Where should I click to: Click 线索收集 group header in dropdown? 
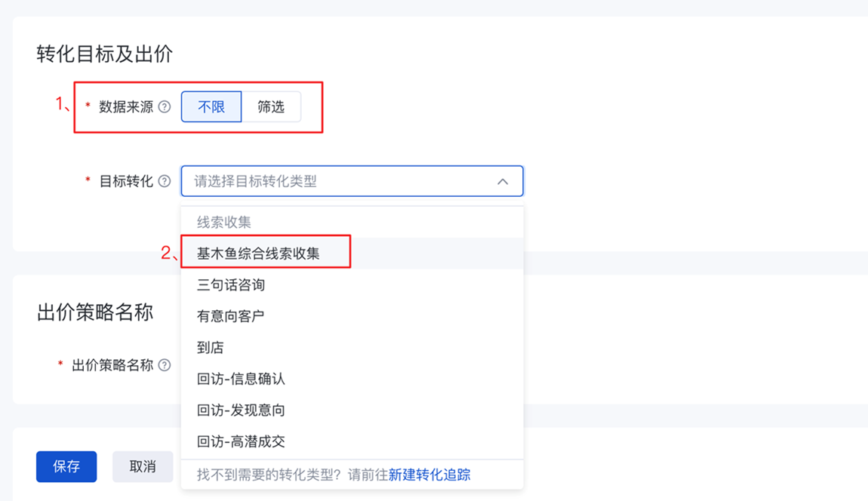224,223
